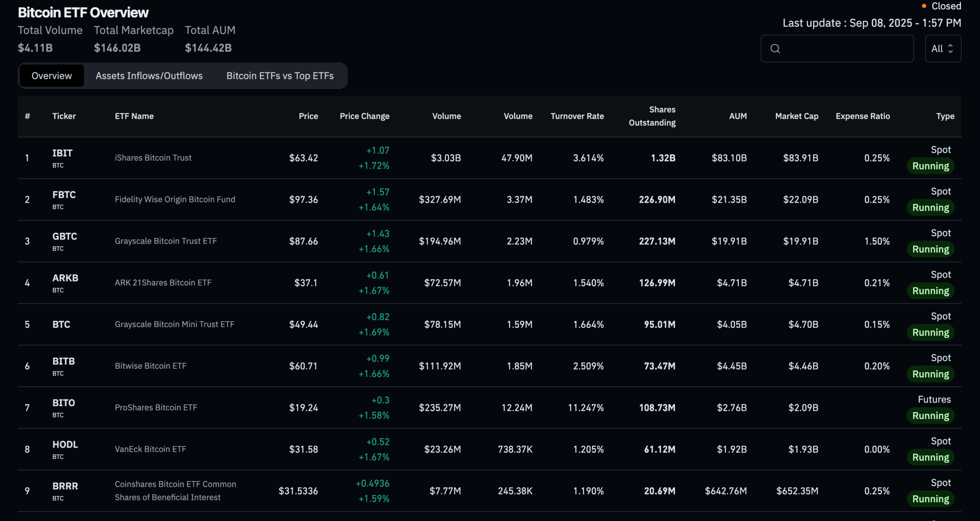This screenshot has width=980, height=521.
Task: Open the FBTC ticker
Action: pyautogui.click(x=64, y=195)
